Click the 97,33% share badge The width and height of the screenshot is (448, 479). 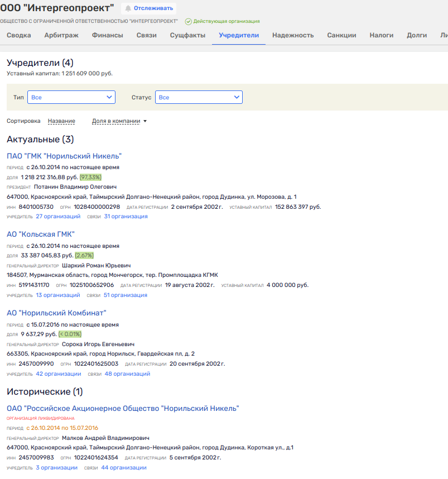click(91, 177)
